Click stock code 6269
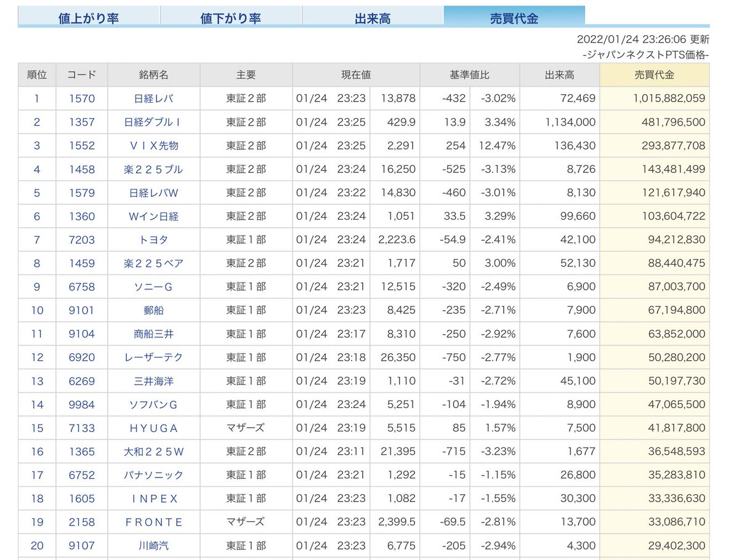This screenshot has width=739, height=560. pos(82,381)
